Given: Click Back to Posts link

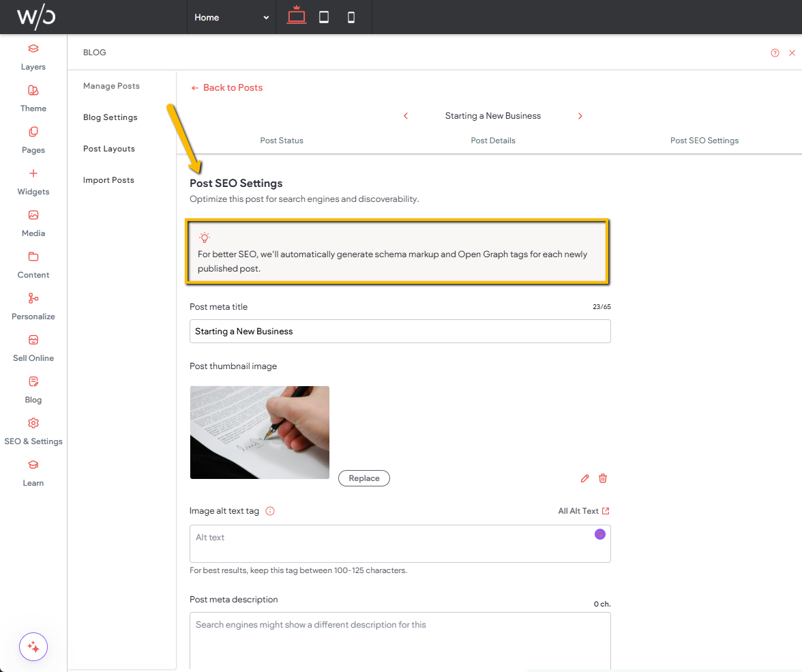Looking at the screenshot, I should (226, 87).
